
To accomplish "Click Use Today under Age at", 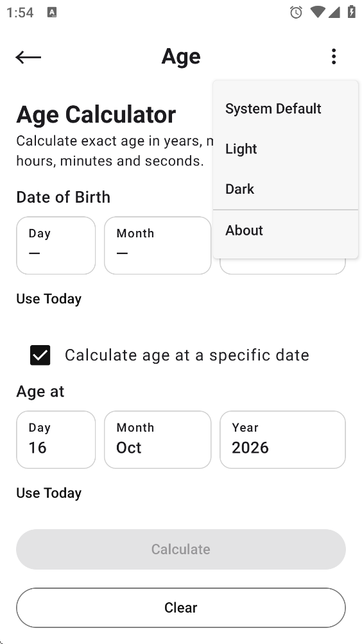I will 49,493.
